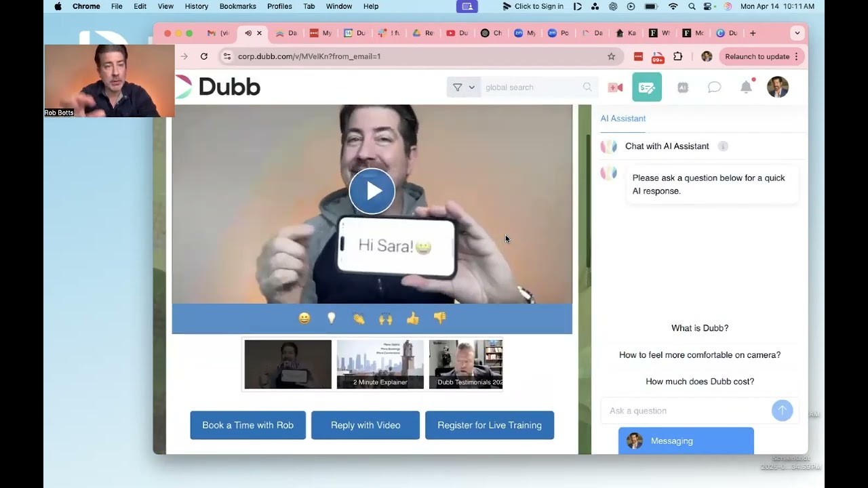Open the Profiles menu

279,6
